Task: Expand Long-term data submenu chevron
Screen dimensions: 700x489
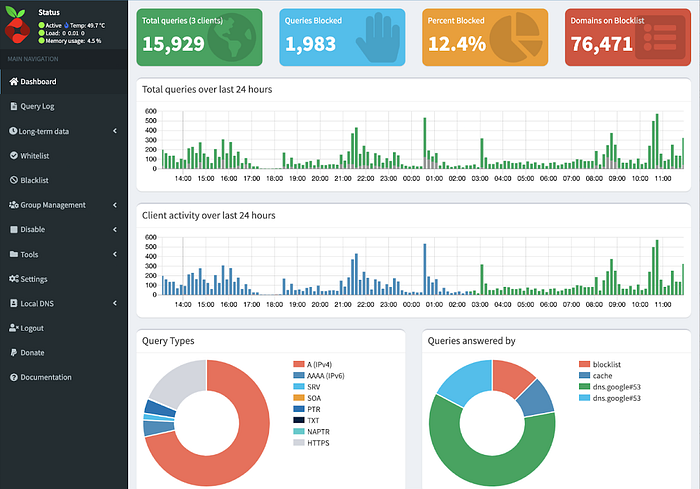Action: click(x=115, y=131)
